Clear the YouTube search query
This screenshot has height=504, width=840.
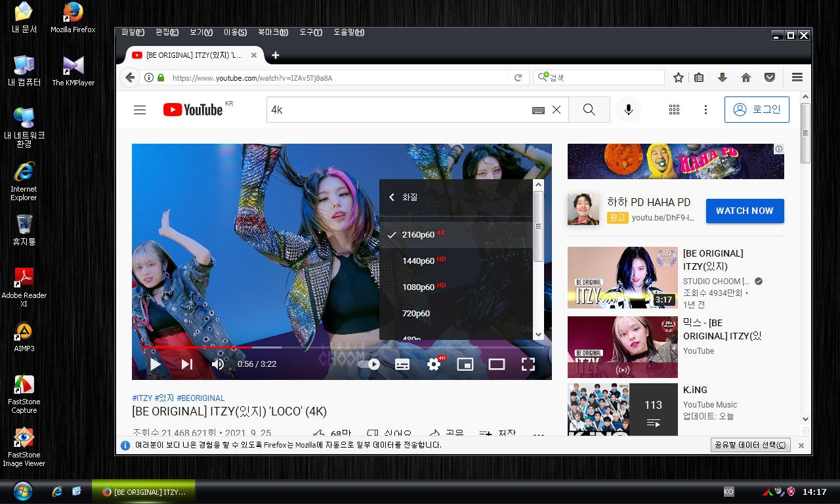[556, 110]
